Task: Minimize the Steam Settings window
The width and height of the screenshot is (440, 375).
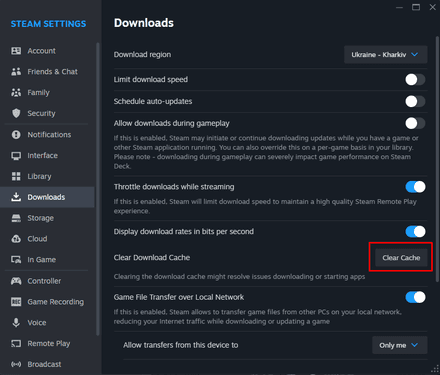Action: pyautogui.click(x=399, y=7)
